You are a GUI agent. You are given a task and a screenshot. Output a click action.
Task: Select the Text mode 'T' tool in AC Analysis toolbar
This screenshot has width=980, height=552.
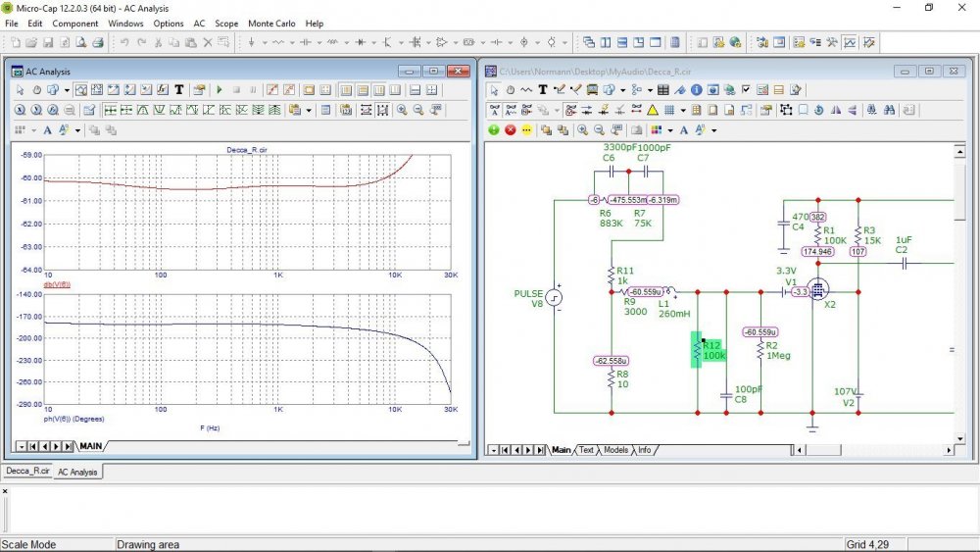[x=178, y=90]
